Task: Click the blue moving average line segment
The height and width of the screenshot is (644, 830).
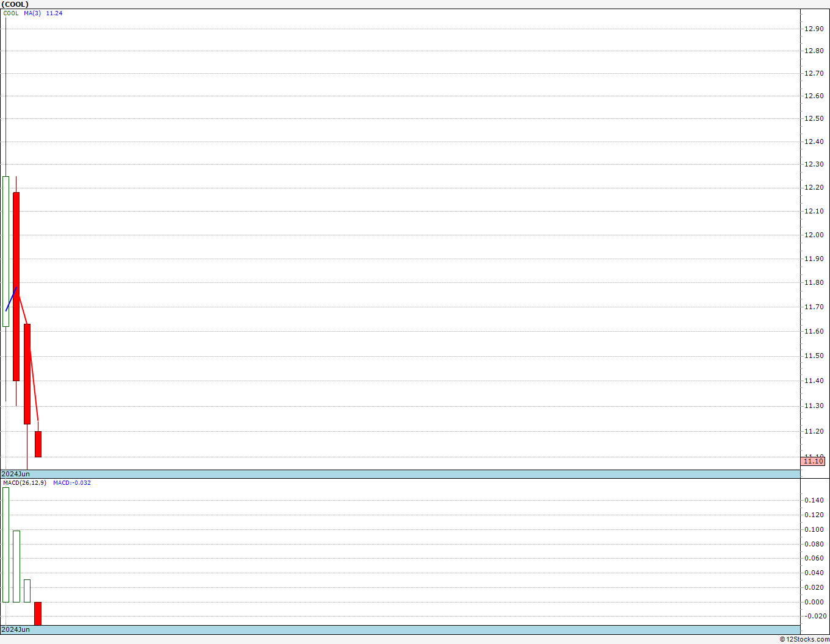Action: click(x=11, y=299)
